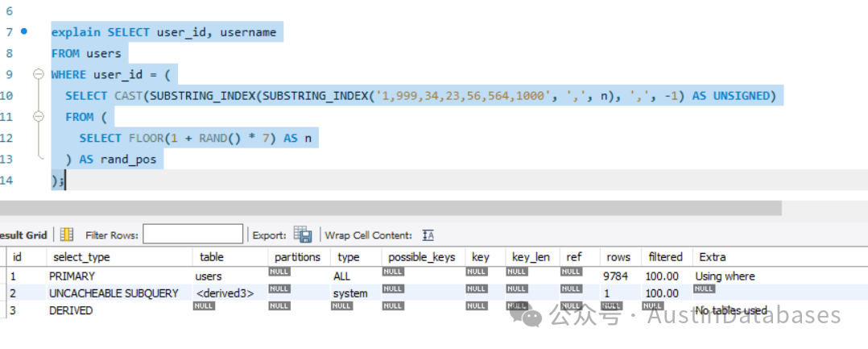
Task: Click line number 10 in gutter
Action: (x=6, y=95)
